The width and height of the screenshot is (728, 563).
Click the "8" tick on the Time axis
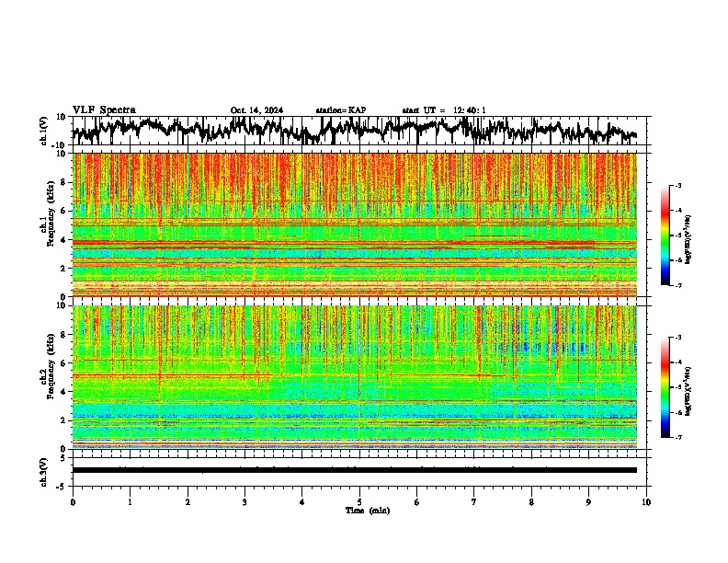click(x=531, y=502)
